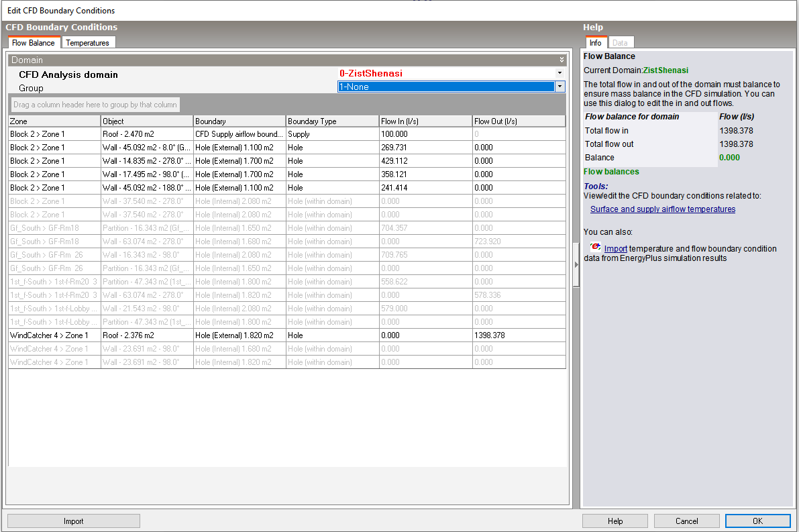This screenshot has height=532, width=799.
Task: Switch to the Flow Balance tab
Action: click(x=33, y=43)
